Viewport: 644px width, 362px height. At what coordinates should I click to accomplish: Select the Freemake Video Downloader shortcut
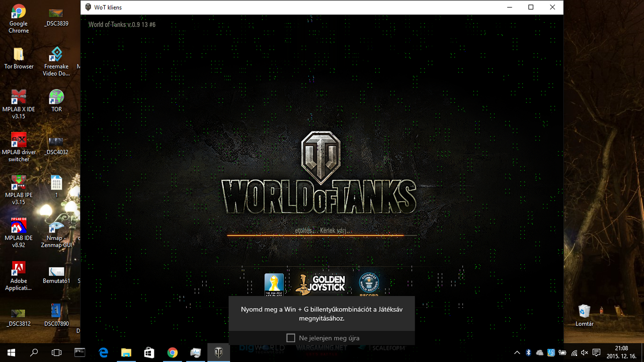pos(56,62)
